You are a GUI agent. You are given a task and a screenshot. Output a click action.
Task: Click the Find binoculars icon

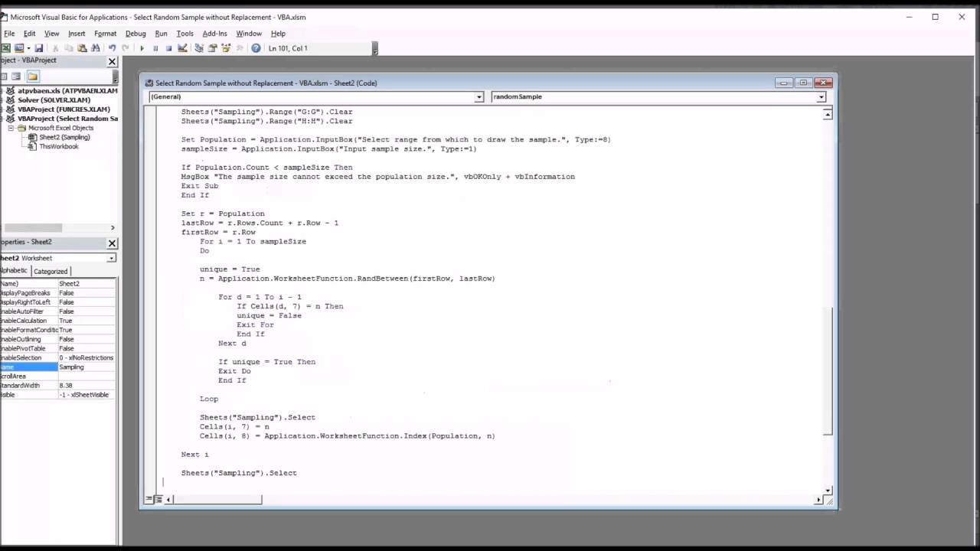pyautogui.click(x=96, y=48)
